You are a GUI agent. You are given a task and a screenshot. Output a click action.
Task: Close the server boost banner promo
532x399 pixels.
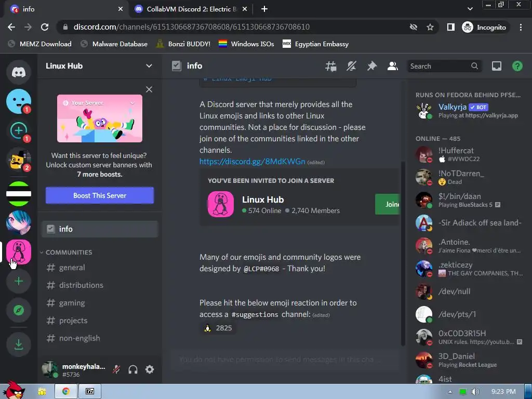(x=149, y=89)
